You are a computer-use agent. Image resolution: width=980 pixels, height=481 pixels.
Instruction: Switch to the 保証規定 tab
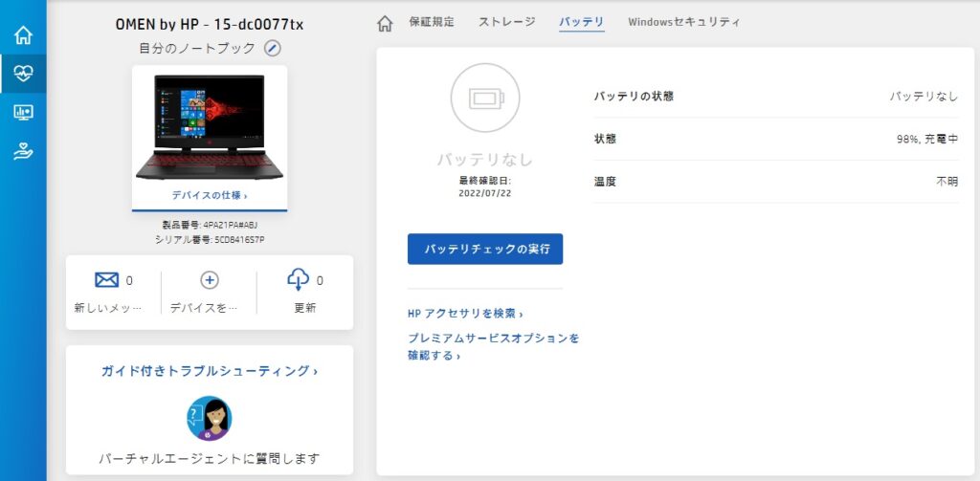(432, 22)
